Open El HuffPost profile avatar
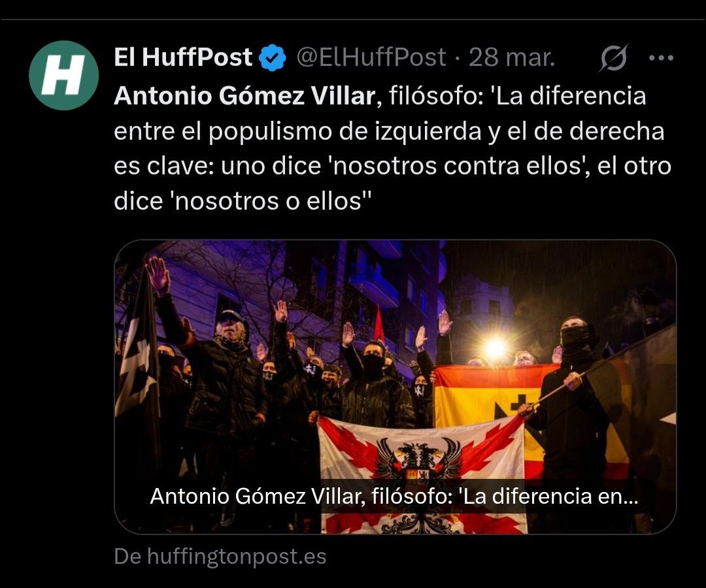Viewport: 706px width, 588px height. coord(63,75)
